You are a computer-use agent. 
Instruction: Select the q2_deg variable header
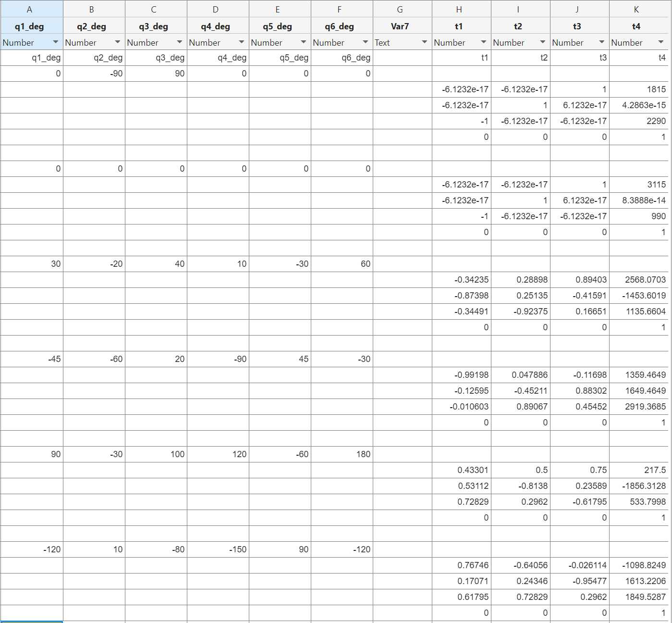pyautogui.click(x=93, y=26)
